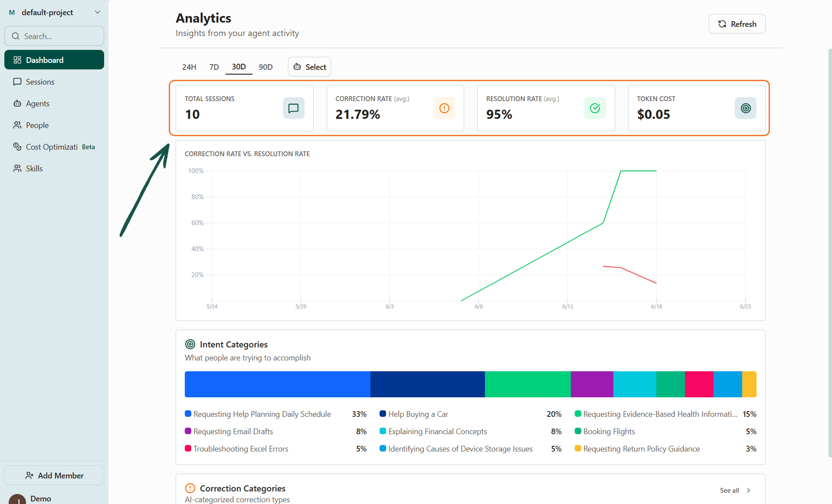This screenshot has width=832, height=504.
Task: Click the Demo user avatar
Action: (x=17, y=499)
